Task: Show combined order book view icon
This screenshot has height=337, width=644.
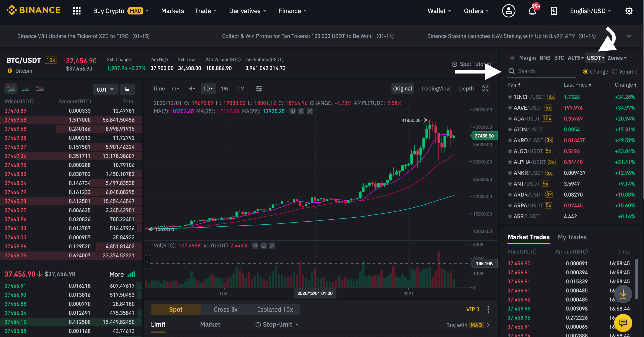Action: (x=11, y=89)
